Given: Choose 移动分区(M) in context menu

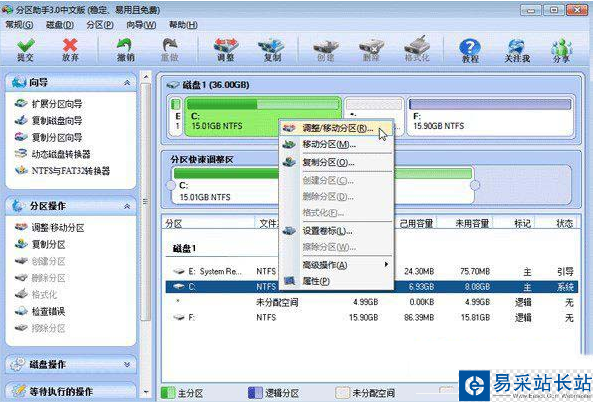Looking at the screenshot, I should pyautogui.click(x=337, y=144).
